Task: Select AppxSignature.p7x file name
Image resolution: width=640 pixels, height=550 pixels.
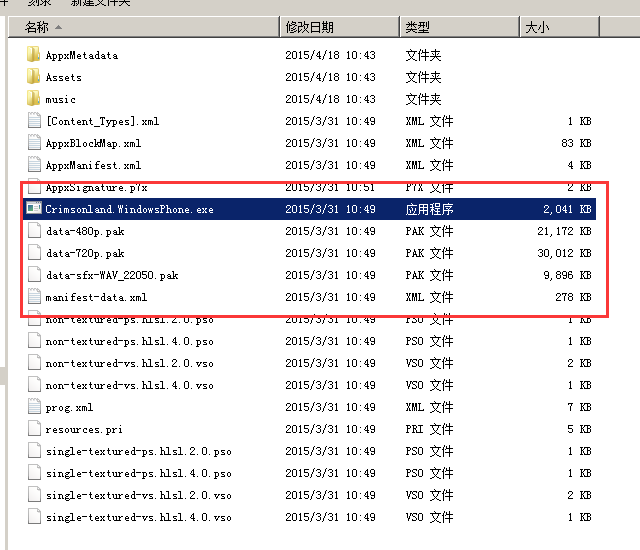Action: click(96, 187)
